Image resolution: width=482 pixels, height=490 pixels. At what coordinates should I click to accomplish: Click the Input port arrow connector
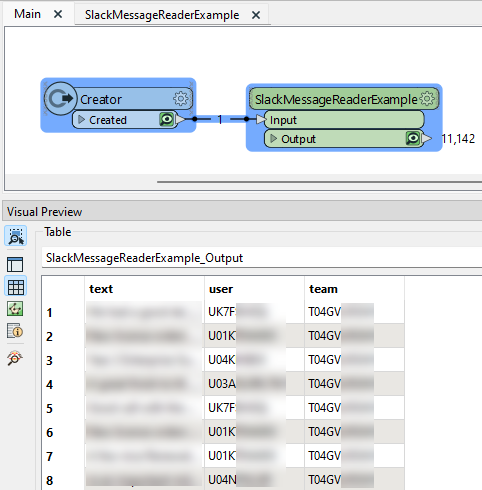click(261, 119)
